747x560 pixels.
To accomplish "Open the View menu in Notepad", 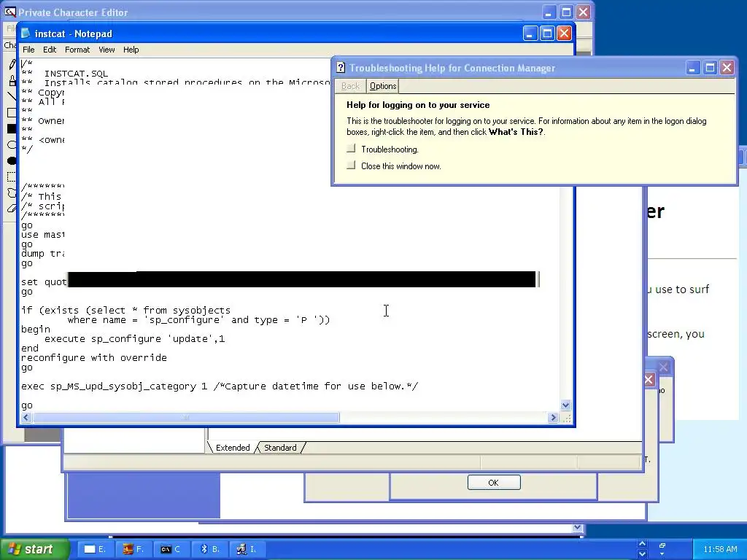I will click(107, 50).
